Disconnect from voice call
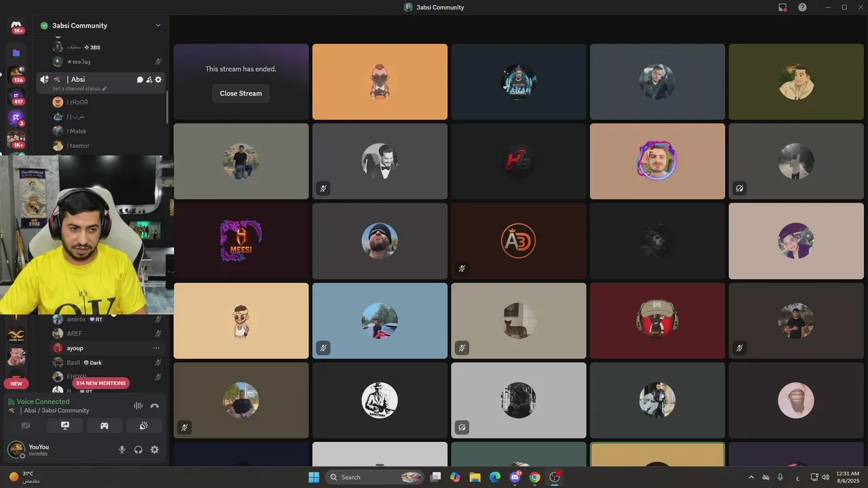Viewport: 868px width, 488px height. click(x=155, y=405)
